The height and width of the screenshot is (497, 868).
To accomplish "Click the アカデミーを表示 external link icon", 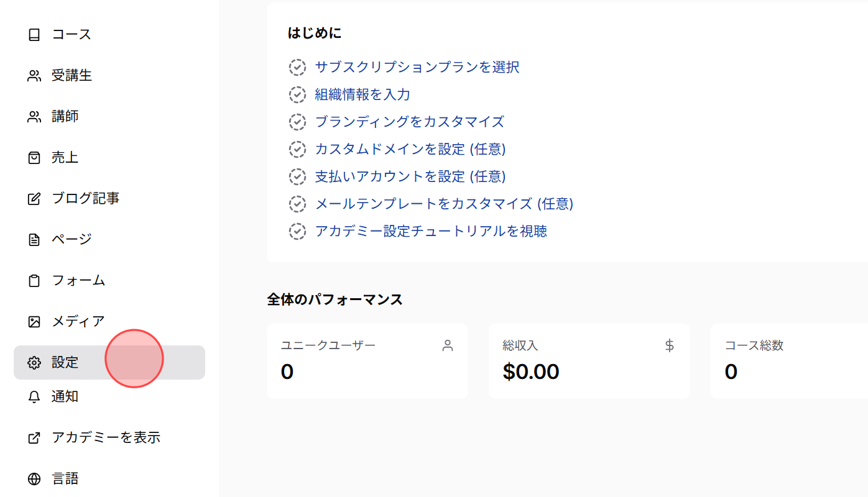I will click(x=33, y=437).
